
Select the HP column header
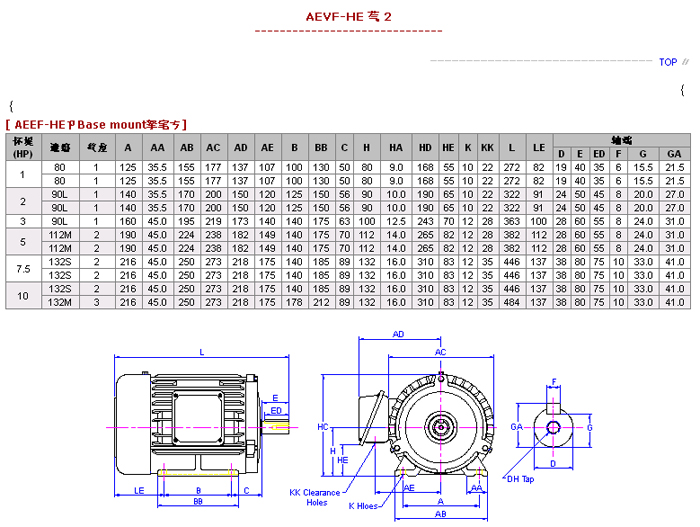(22, 146)
